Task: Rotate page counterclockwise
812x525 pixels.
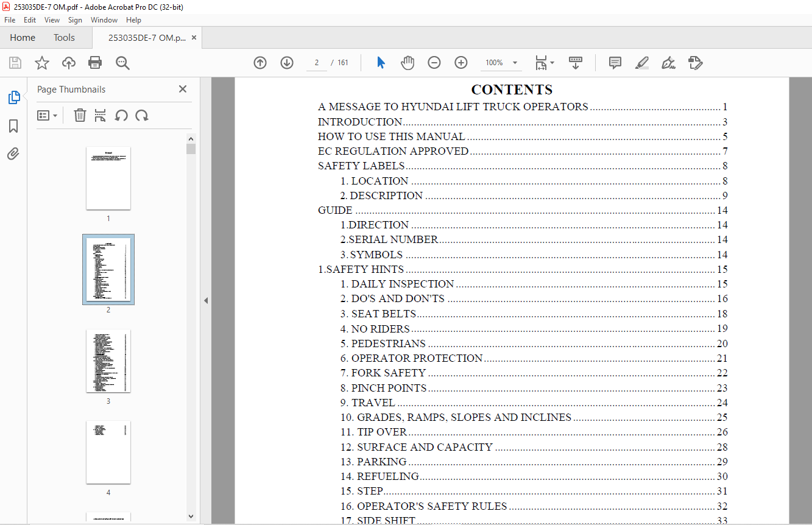Action: (121, 115)
